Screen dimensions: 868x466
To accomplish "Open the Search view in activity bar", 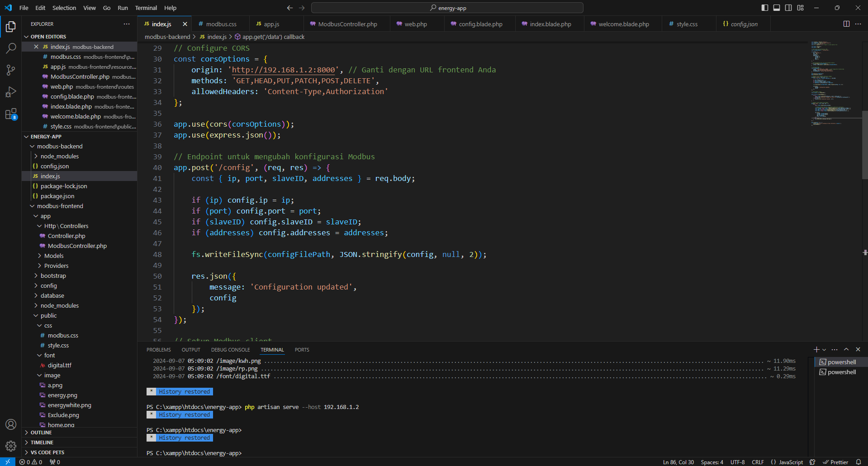I will click(x=11, y=48).
